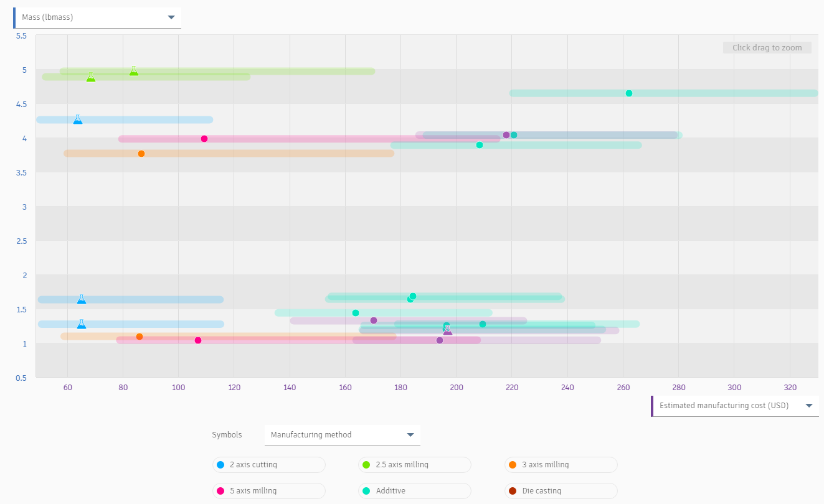Toggle the 5 axis milling legend filter

tap(269, 491)
